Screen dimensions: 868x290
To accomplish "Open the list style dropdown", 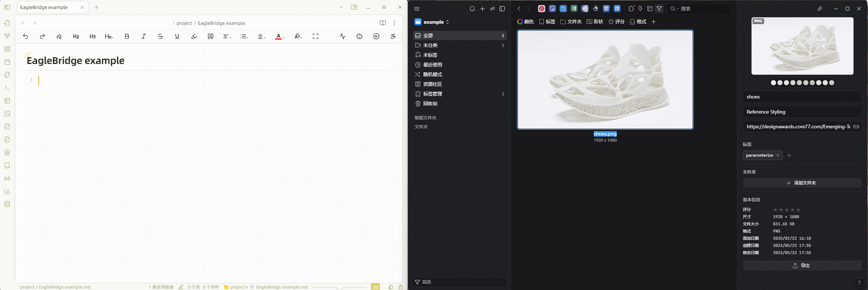I will pyautogui.click(x=244, y=36).
